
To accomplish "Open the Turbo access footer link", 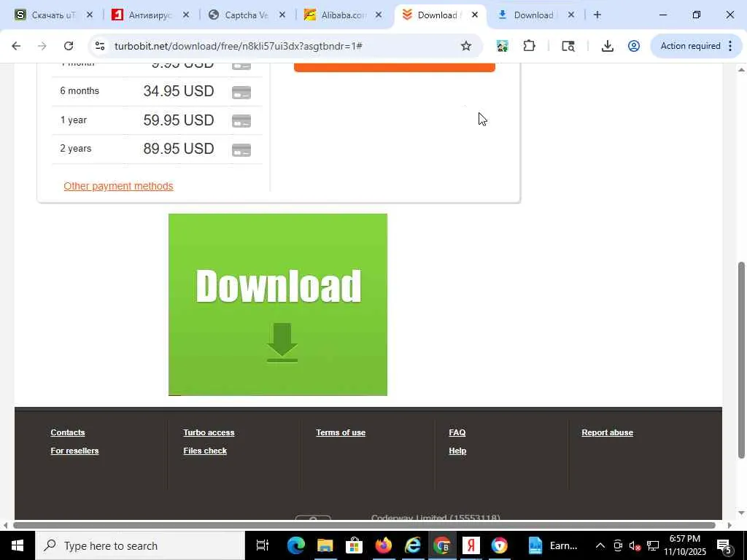I will point(209,432).
